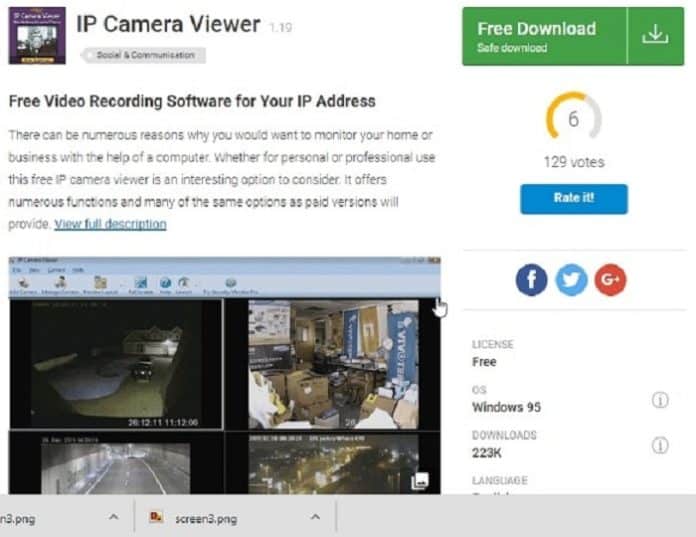Open the View full description link
696x537 pixels.
pos(111,224)
